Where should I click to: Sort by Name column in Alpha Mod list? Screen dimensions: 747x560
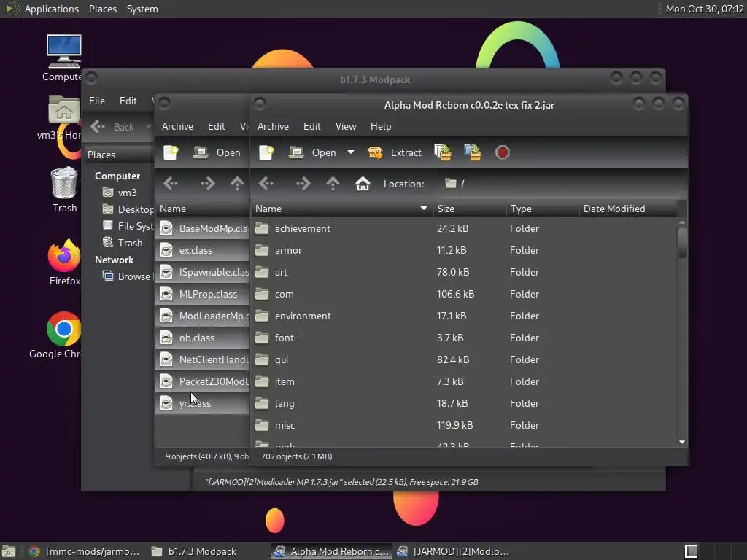(341, 209)
